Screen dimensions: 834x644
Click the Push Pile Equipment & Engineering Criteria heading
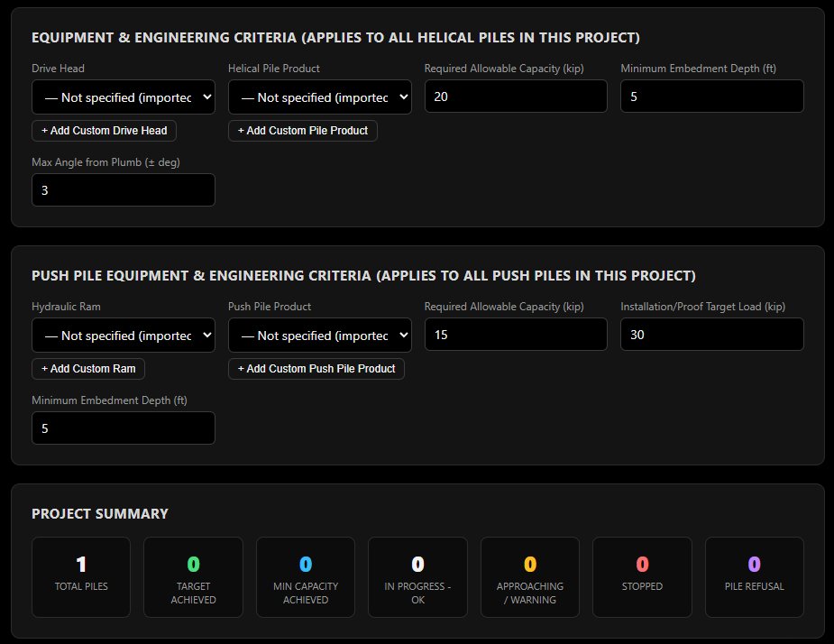pyautogui.click(x=364, y=276)
